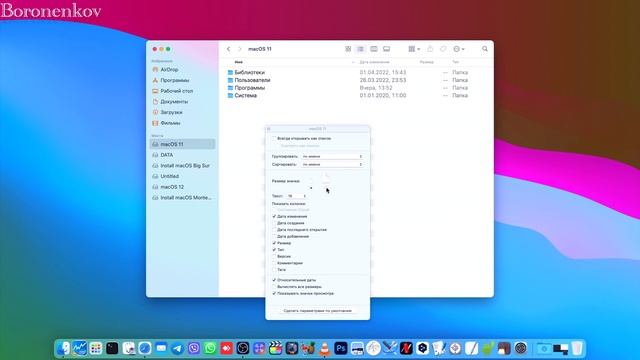Open Photoshop from the Dock
The image size is (640, 360).
[341, 348]
